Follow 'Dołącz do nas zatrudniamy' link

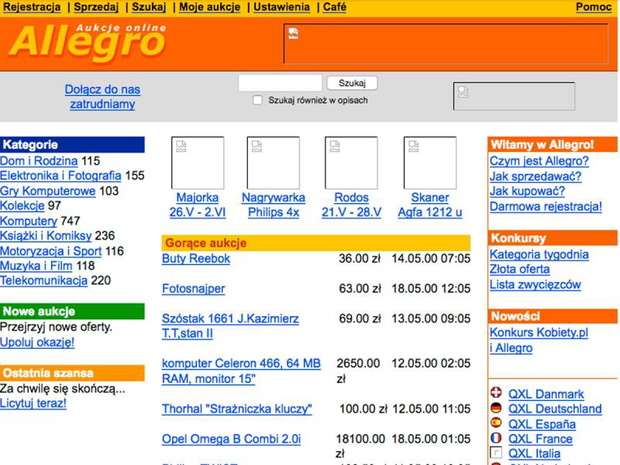pos(102,96)
